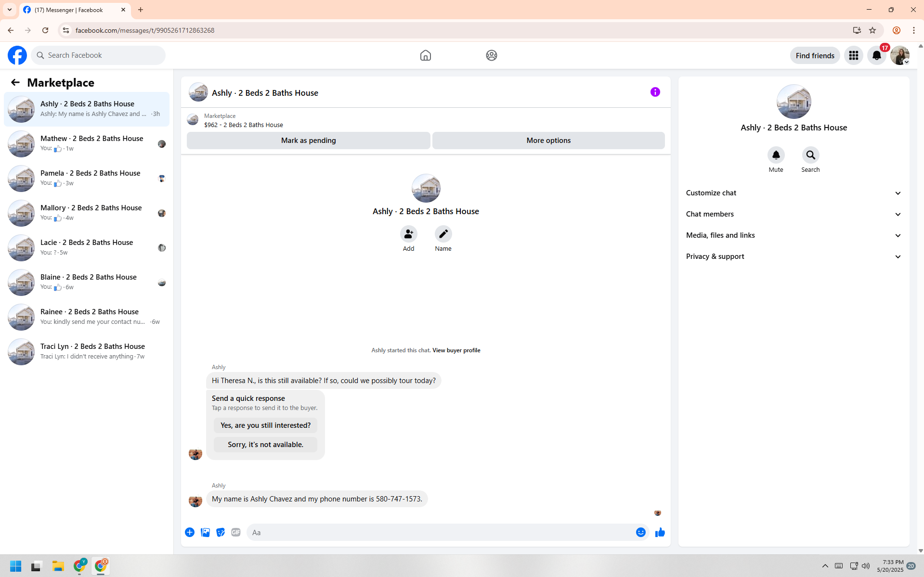The image size is (924, 577).
Task: Open the apps grid menu
Action: (x=853, y=55)
